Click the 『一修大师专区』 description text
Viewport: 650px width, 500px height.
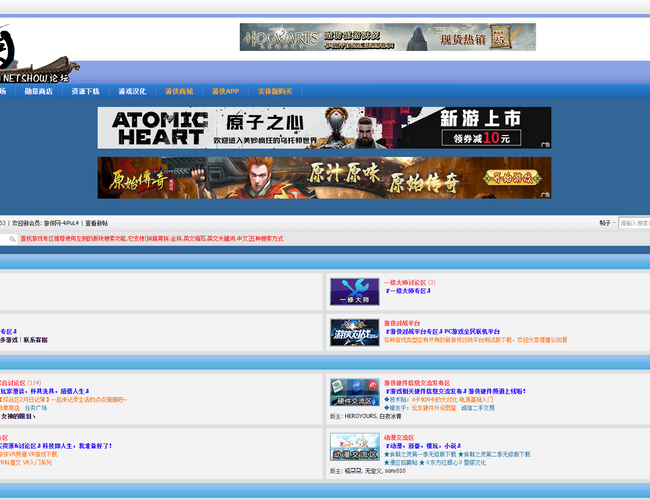pyautogui.click(x=408, y=291)
